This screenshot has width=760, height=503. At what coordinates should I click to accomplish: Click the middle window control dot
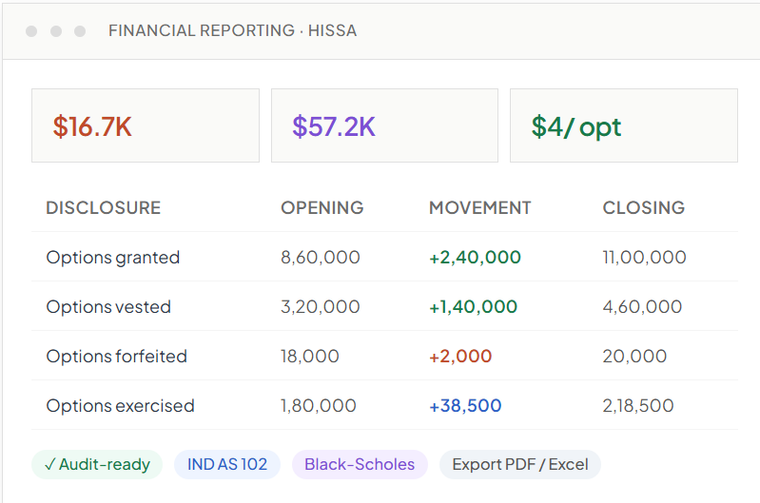tap(56, 31)
